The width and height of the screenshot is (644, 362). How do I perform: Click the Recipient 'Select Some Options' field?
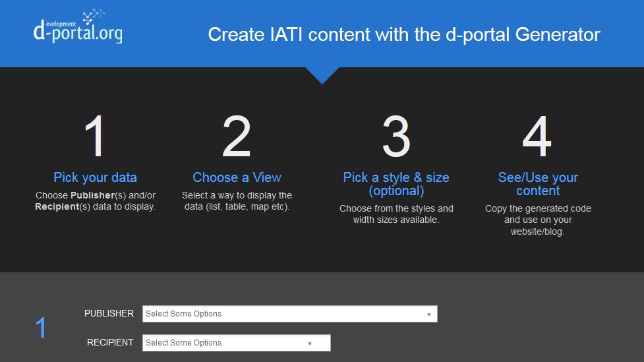coord(236,343)
